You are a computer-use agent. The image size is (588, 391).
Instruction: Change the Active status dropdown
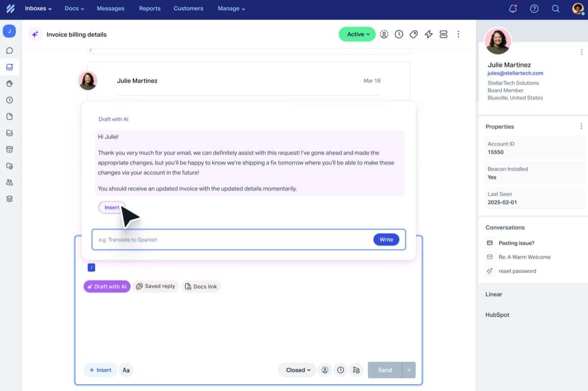(357, 34)
